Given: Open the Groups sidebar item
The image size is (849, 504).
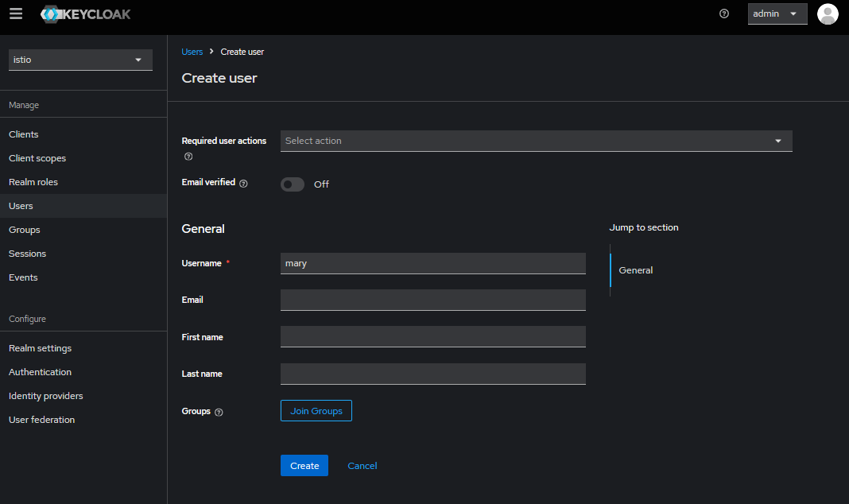Looking at the screenshot, I should click(83, 230).
